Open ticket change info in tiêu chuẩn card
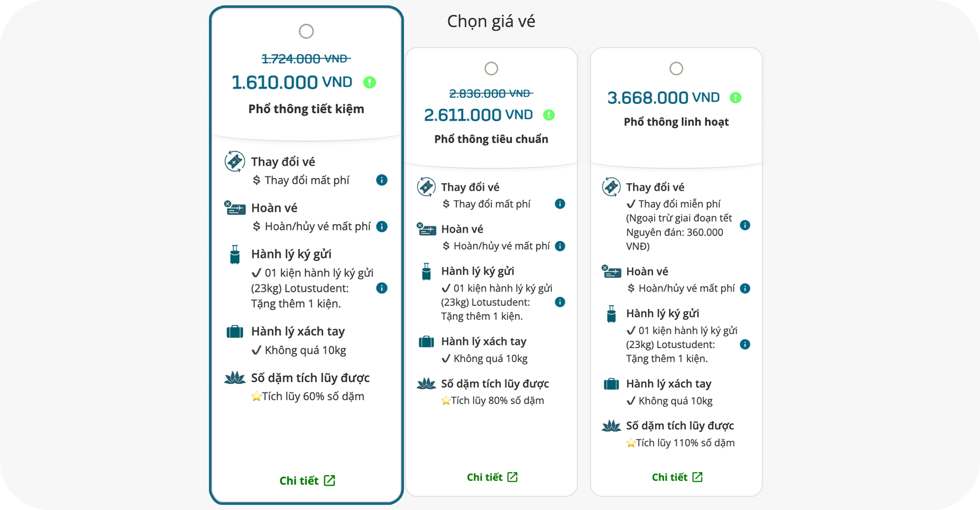The width and height of the screenshot is (980, 510). point(560,204)
